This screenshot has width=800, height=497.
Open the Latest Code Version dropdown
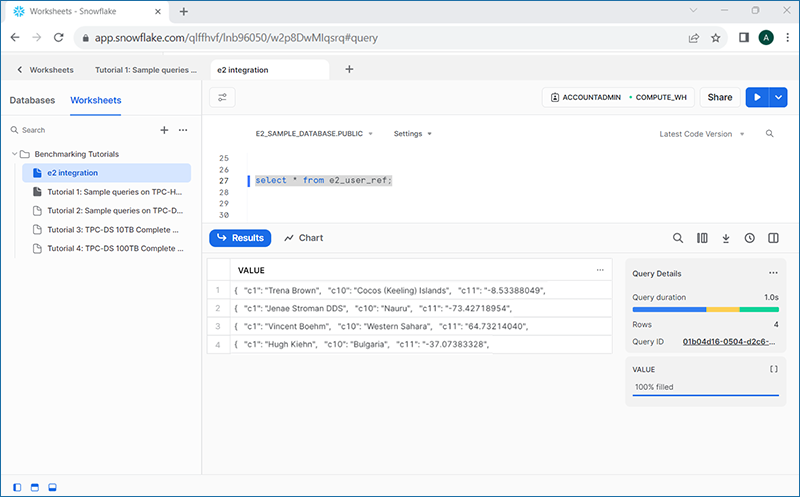(x=702, y=134)
